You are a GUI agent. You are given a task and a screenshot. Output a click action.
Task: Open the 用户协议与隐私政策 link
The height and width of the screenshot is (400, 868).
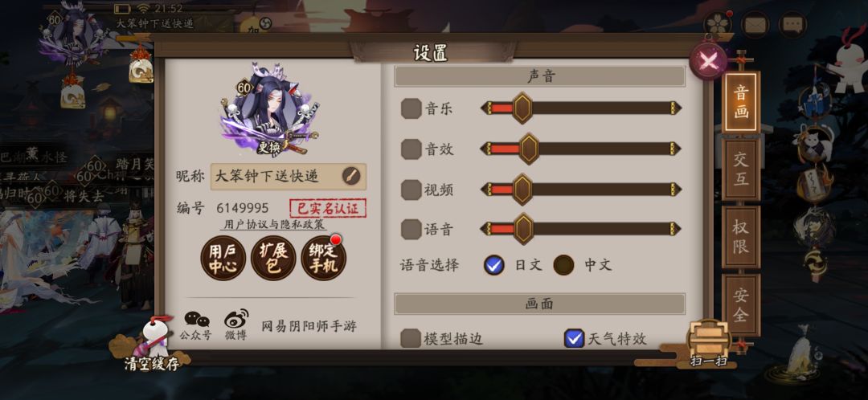click(273, 225)
